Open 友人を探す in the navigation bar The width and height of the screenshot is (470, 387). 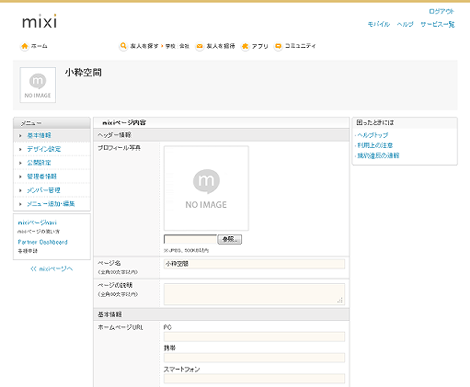[x=144, y=46]
